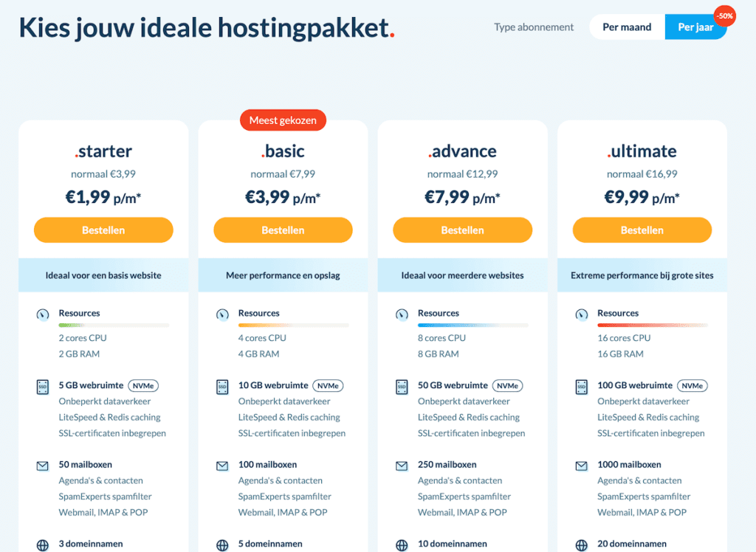Switch billing to Per maand
The height and width of the screenshot is (552, 756).
point(626,27)
